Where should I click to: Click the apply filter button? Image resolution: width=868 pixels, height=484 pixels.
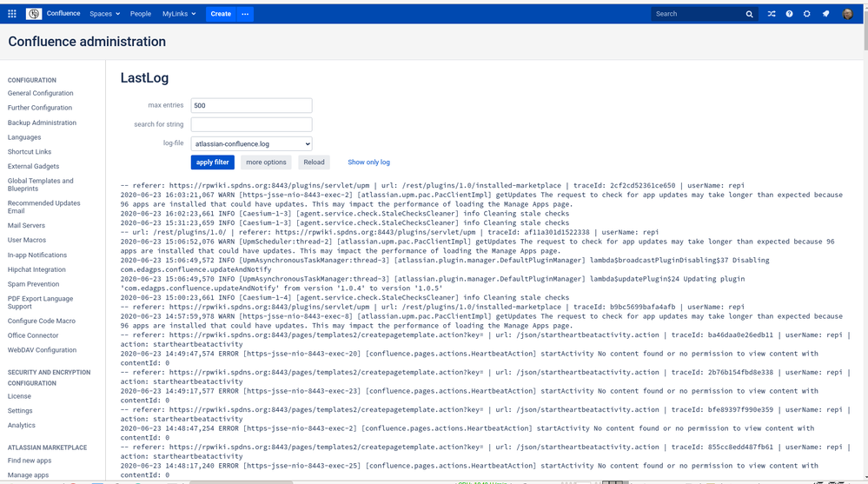coord(213,162)
